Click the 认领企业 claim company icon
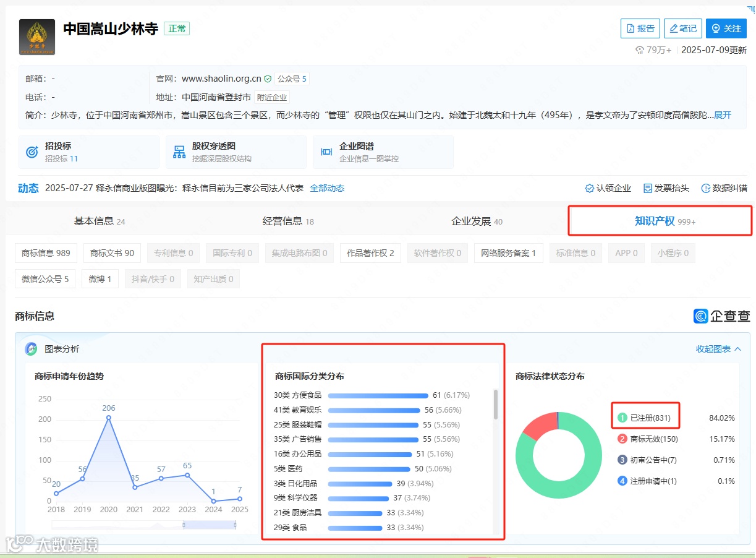 click(590, 188)
